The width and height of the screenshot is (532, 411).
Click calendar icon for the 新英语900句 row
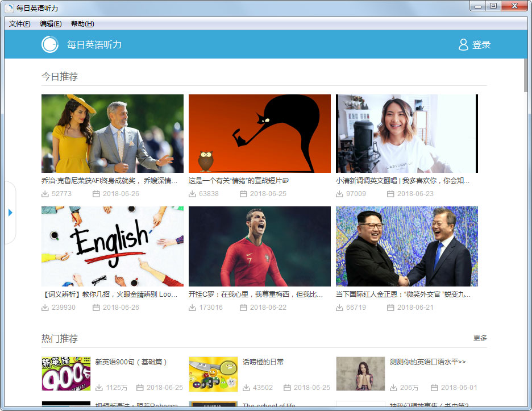click(140, 388)
